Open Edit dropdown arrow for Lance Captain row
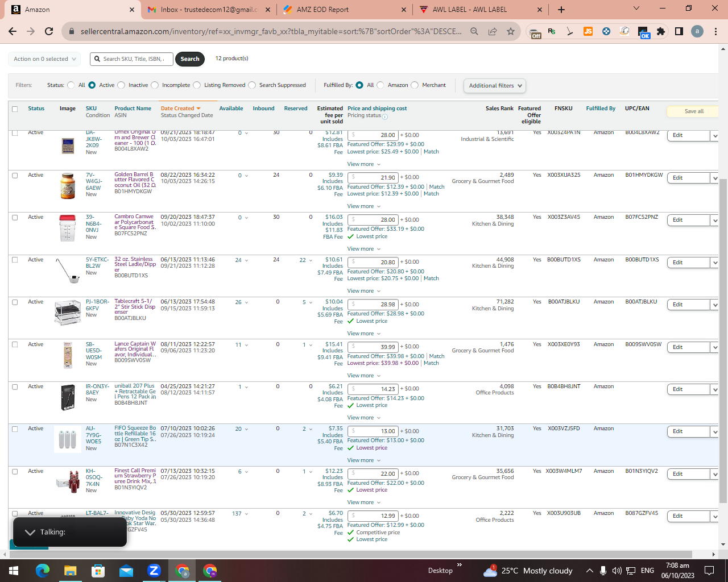 point(715,347)
